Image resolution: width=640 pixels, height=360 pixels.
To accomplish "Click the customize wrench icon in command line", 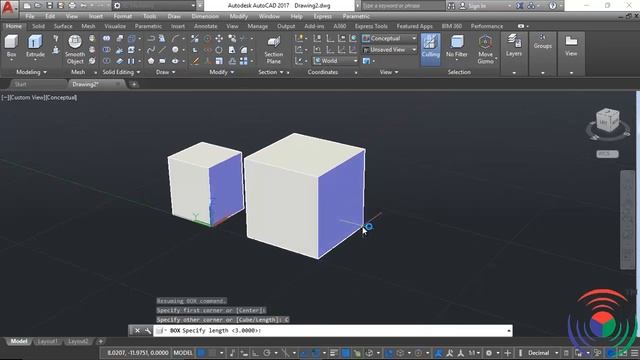I will [147, 331].
